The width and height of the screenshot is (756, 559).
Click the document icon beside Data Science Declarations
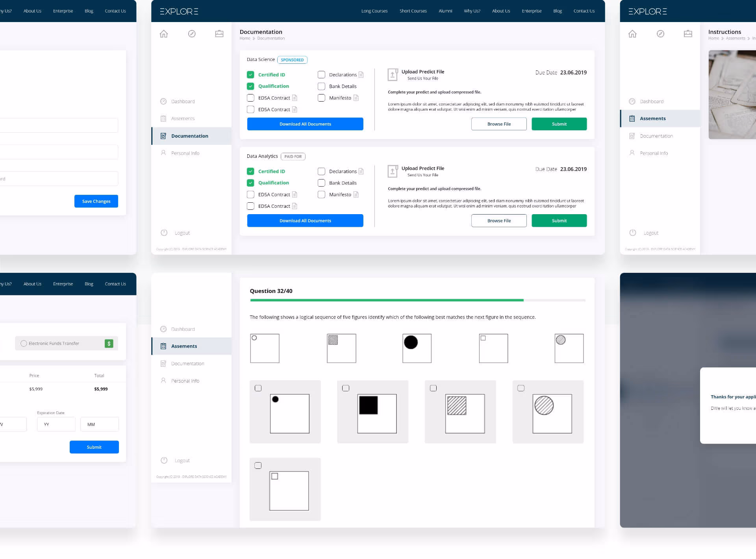361,75
